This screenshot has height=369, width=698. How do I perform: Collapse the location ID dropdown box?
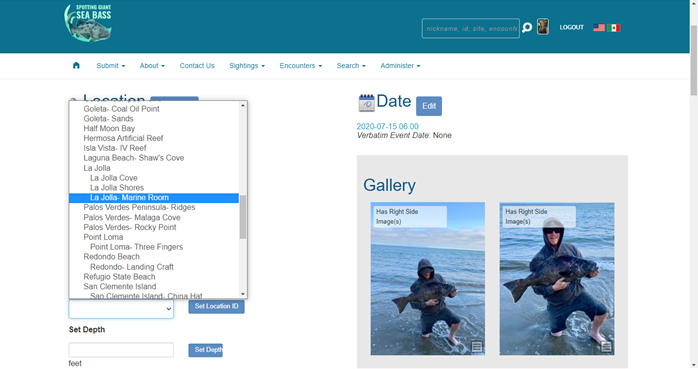pos(121,309)
